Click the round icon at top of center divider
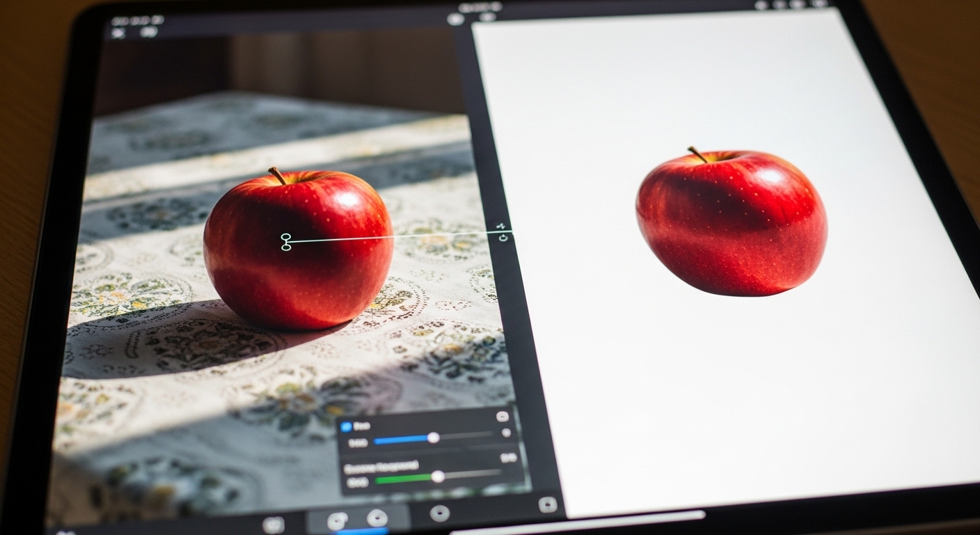The image size is (980, 535). pos(455,19)
